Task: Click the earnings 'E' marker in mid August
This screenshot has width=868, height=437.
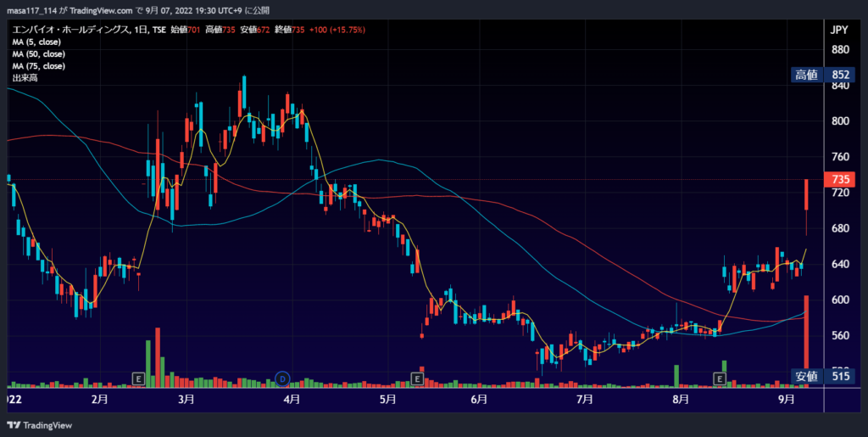Action: pyautogui.click(x=720, y=378)
